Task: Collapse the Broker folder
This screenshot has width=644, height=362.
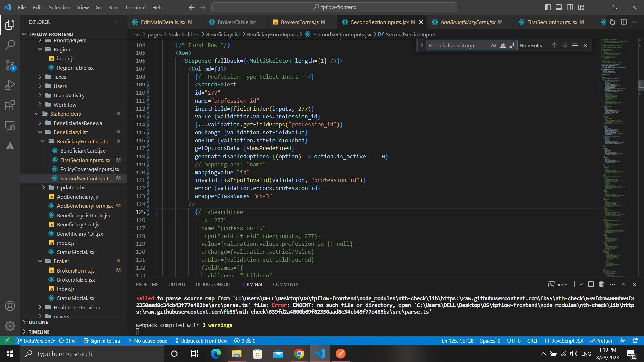Action: point(61,261)
